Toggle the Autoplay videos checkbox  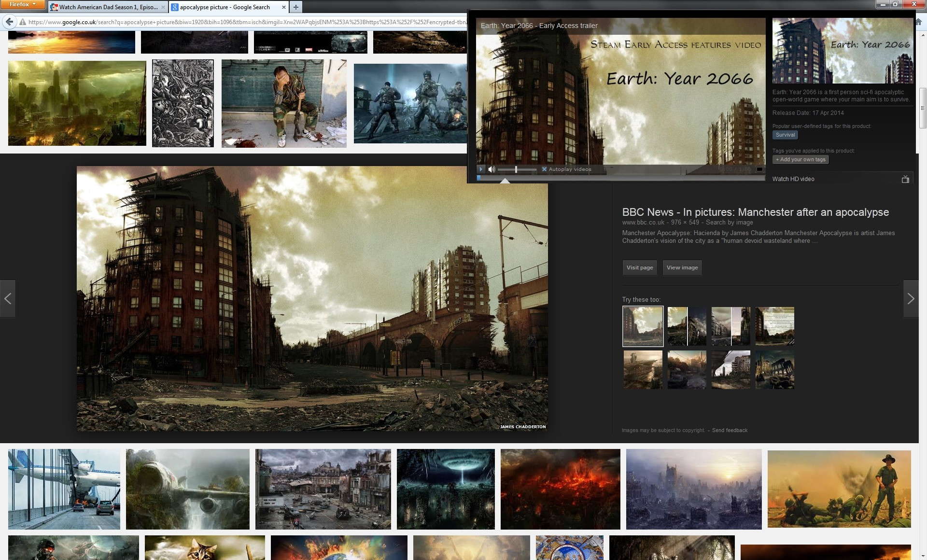point(544,169)
